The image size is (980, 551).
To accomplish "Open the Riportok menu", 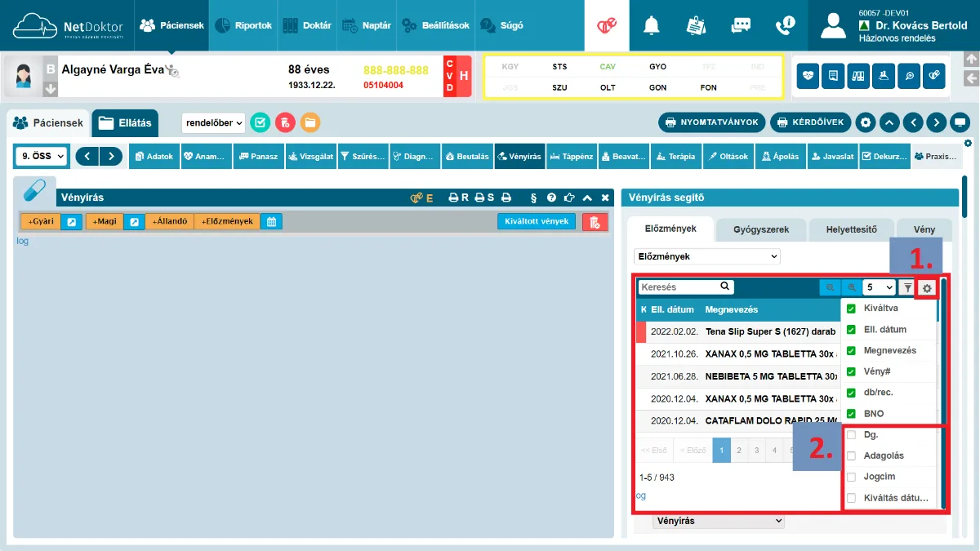I will click(243, 25).
